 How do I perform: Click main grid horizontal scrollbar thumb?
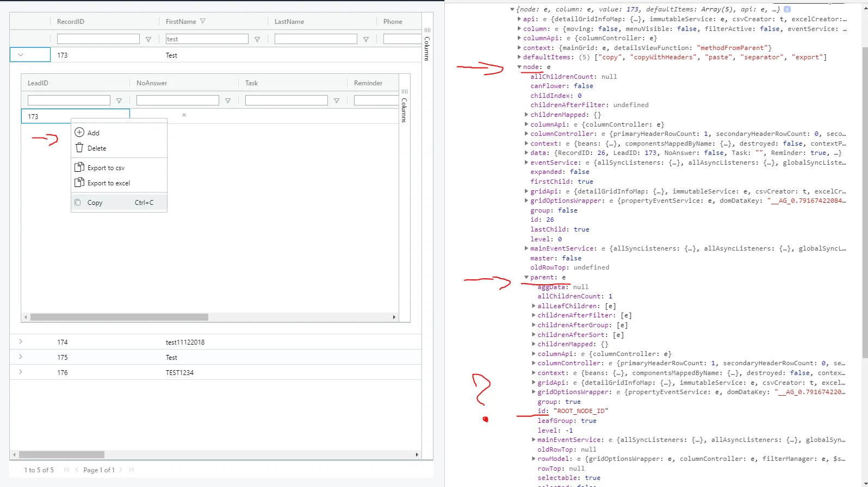click(61, 454)
